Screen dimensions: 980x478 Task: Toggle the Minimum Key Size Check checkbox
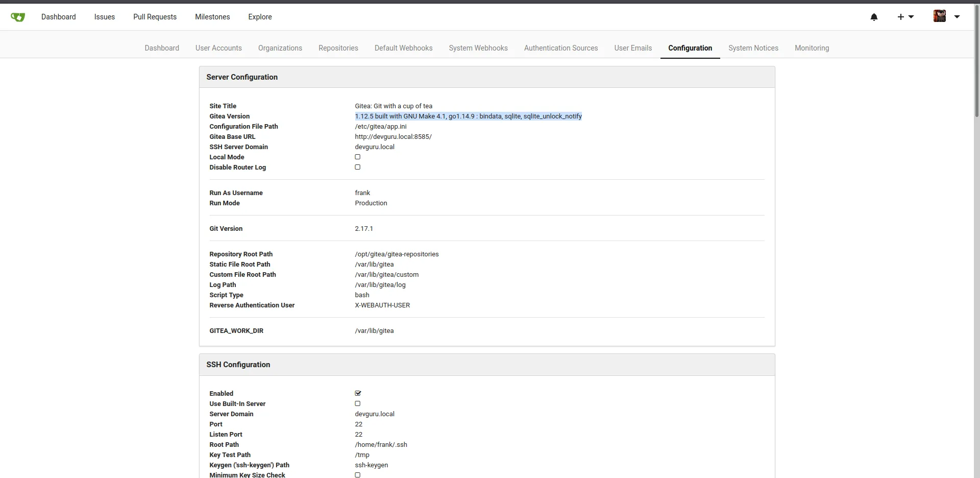(357, 474)
